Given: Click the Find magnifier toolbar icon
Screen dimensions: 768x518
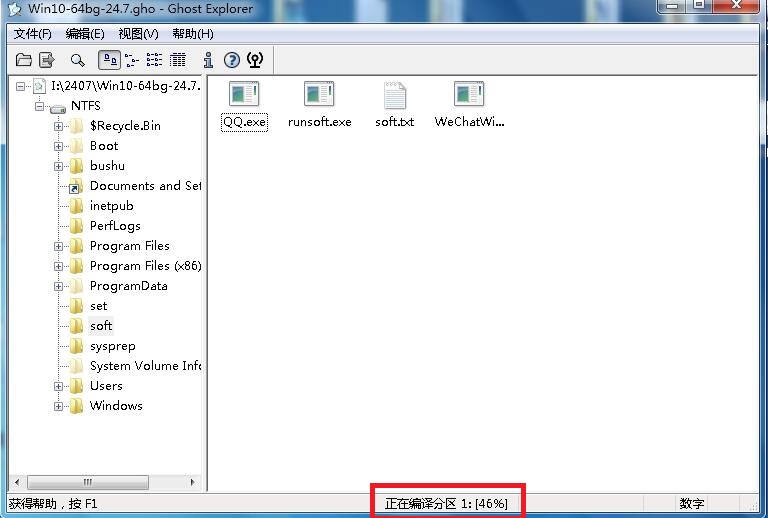Looking at the screenshot, I should click(x=77, y=60).
